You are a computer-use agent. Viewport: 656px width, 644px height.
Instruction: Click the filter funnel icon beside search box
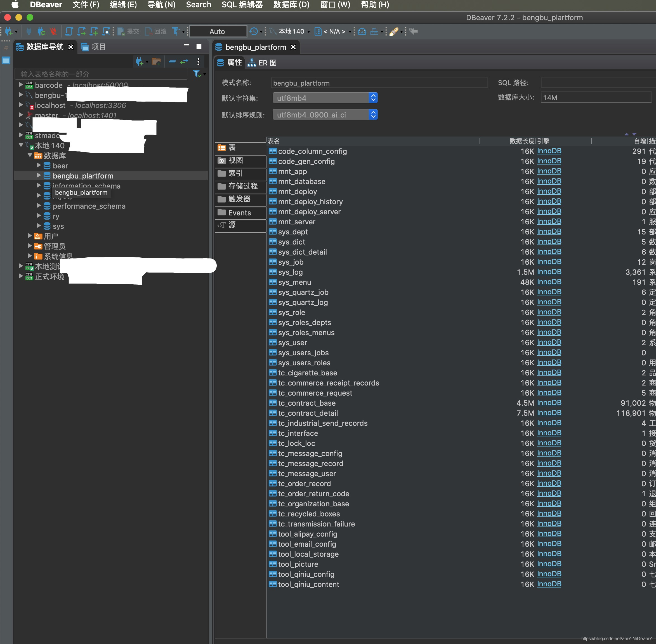tap(197, 74)
